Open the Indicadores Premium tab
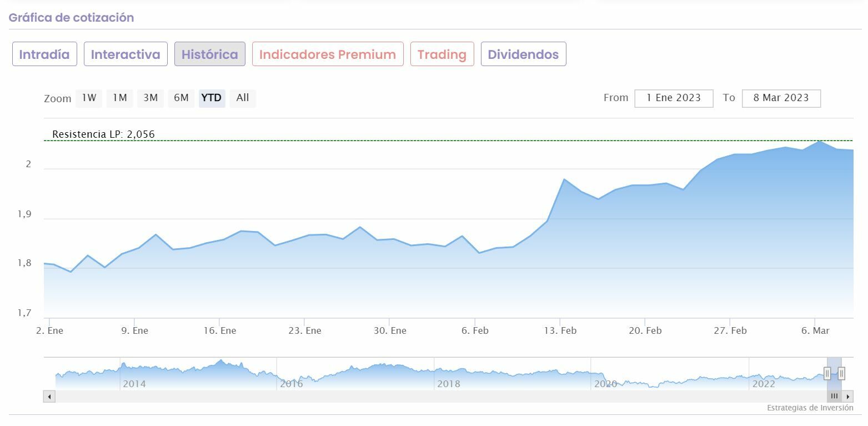This screenshot has width=868, height=426. click(328, 54)
